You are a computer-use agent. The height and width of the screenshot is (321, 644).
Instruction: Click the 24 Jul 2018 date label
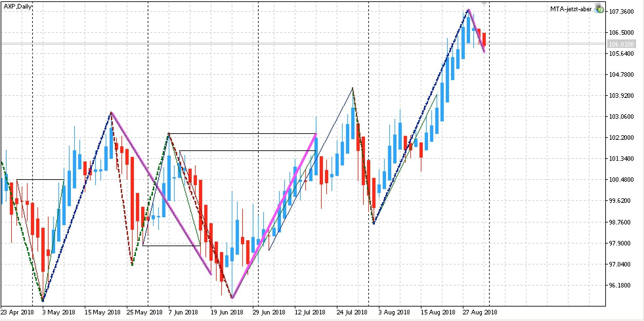click(352, 312)
